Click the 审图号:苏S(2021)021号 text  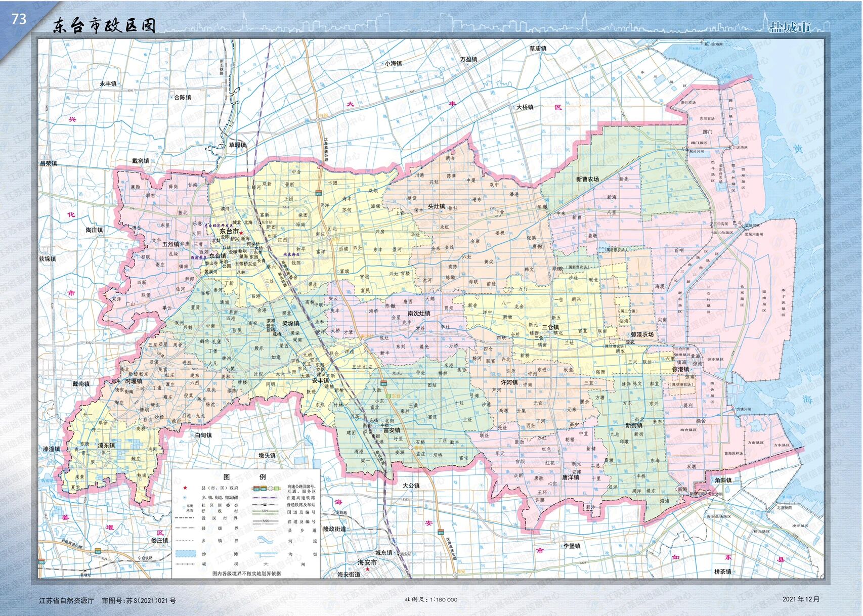pos(139,601)
